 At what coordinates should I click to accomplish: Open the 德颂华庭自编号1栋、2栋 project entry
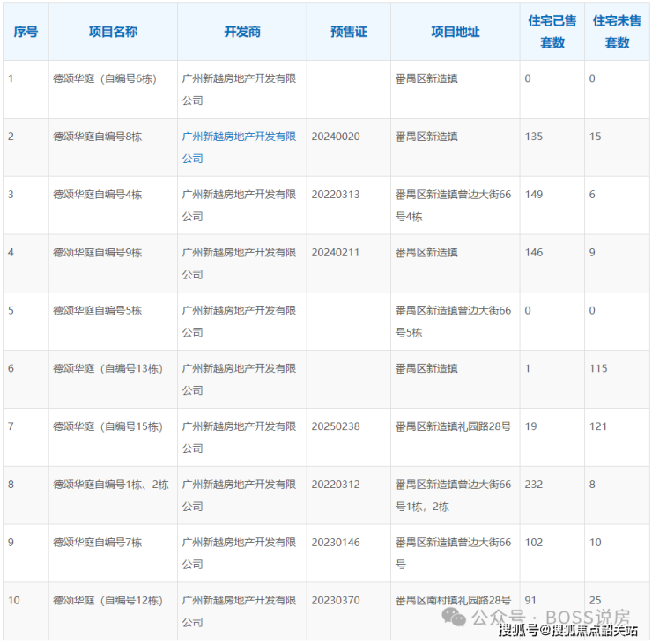110,485
